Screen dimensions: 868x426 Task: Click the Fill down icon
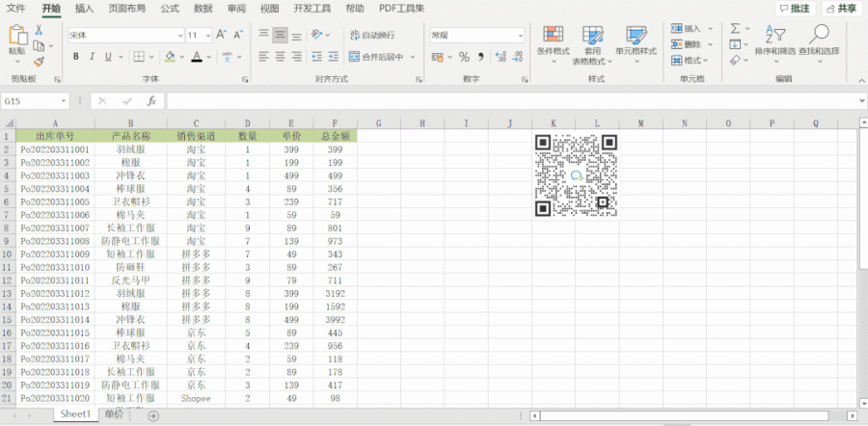coord(735,44)
